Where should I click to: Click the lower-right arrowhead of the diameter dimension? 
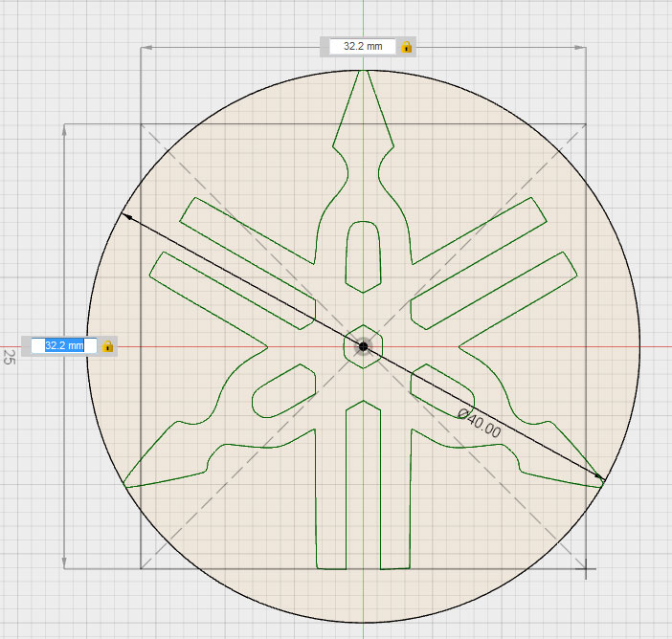(x=598, y=475)
